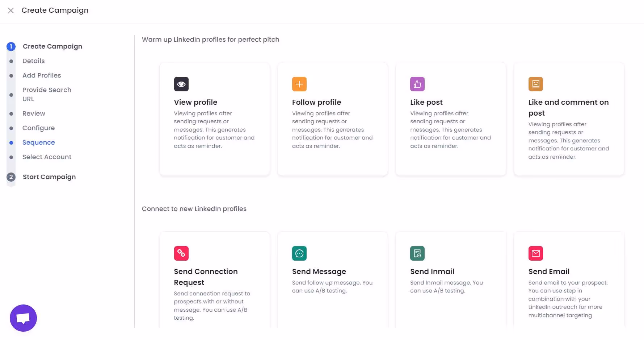Click the orange plus icon for Follow profile
This screenshot has height=340, width=644.
[x=299, y=84]
